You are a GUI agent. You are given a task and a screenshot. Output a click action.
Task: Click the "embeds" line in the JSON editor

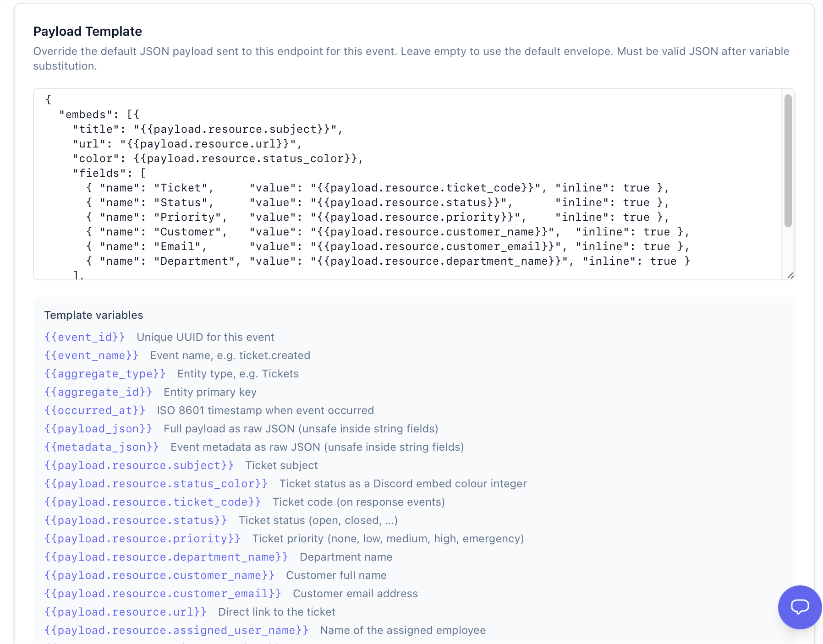tap(99, 115)
